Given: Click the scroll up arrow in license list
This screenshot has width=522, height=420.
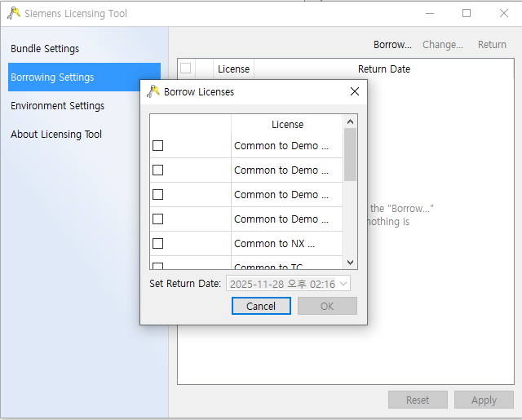Looking at the screenshot, I should tap(350, 122).
